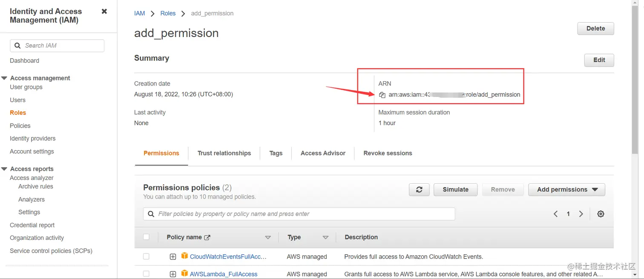Open Account settings in sidebar
The width and height of the screenshot is (644, 279).
click(32, 151)
